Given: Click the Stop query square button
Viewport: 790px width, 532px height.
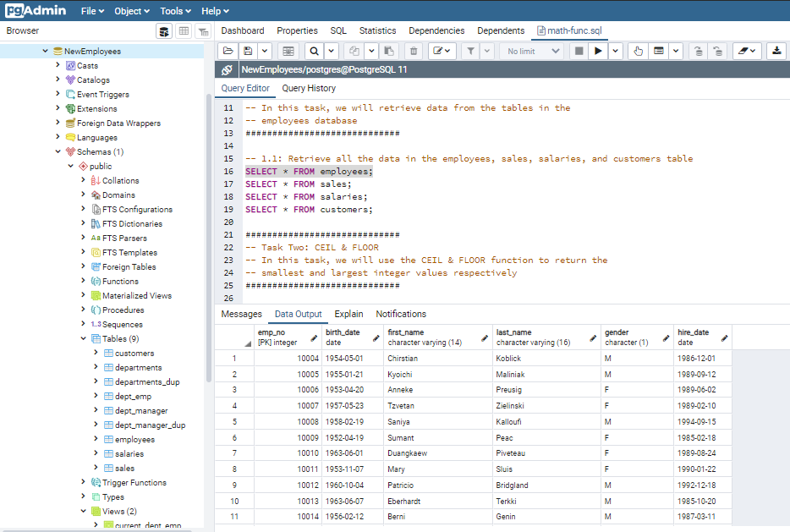Looking at the screenshot, I should (x=579, y=51).
